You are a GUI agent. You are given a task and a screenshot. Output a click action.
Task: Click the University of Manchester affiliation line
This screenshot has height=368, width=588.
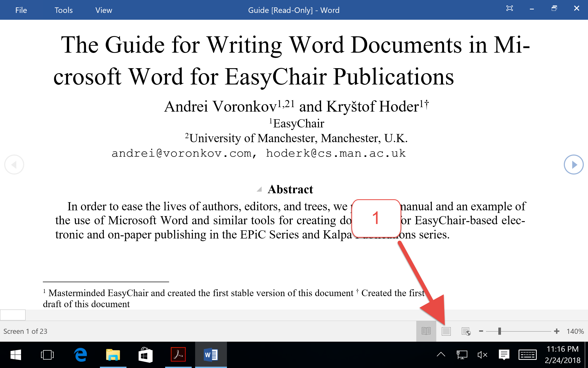[x=296, y=138]
